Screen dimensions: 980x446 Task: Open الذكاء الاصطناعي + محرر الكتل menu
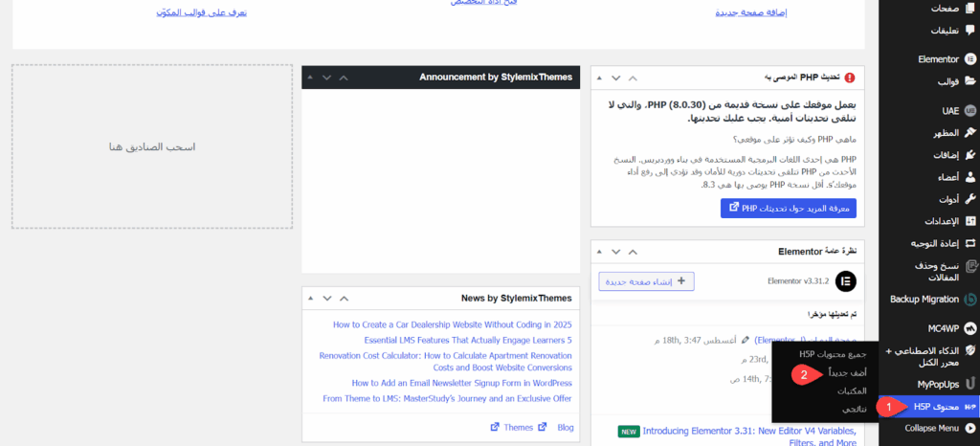[929, 357]
